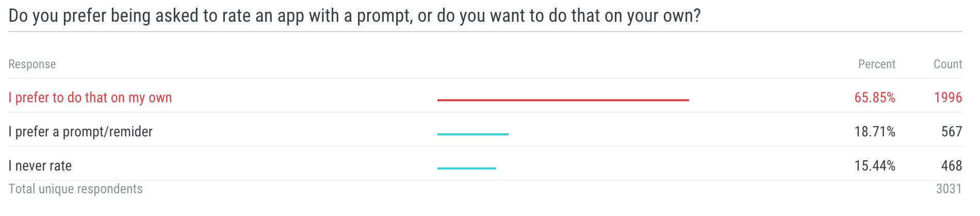Click the 65.85% percent value
This screenshot has height=216, width=980.
pyautogui.click(x=875, y=98)
